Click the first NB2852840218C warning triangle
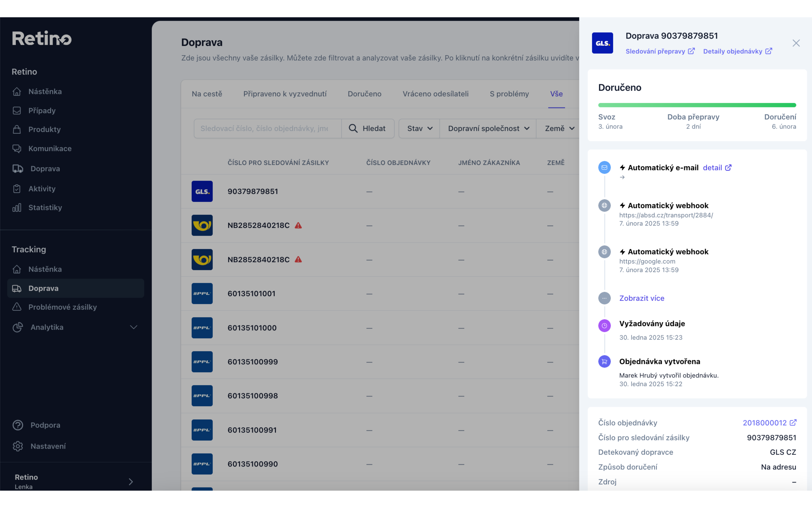The width and height of the screenshot is (812, 508). point(298,225)
